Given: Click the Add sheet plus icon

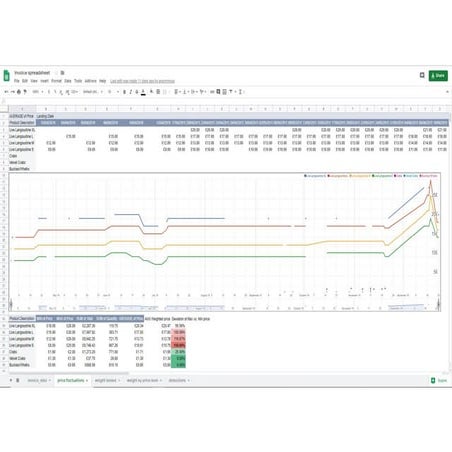Looking at the screenshot, I should click(11, 380).
